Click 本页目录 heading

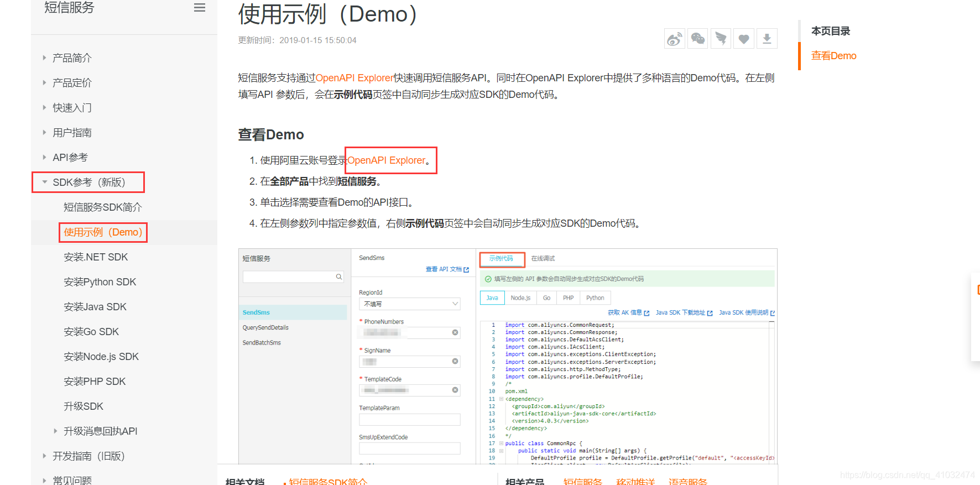(x=831, y=31)
